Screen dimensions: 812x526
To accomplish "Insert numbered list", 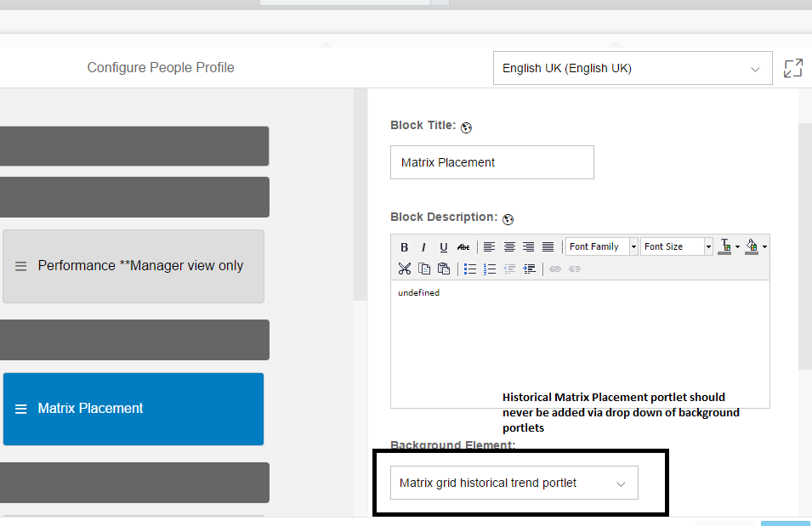I will pos(490,269).
